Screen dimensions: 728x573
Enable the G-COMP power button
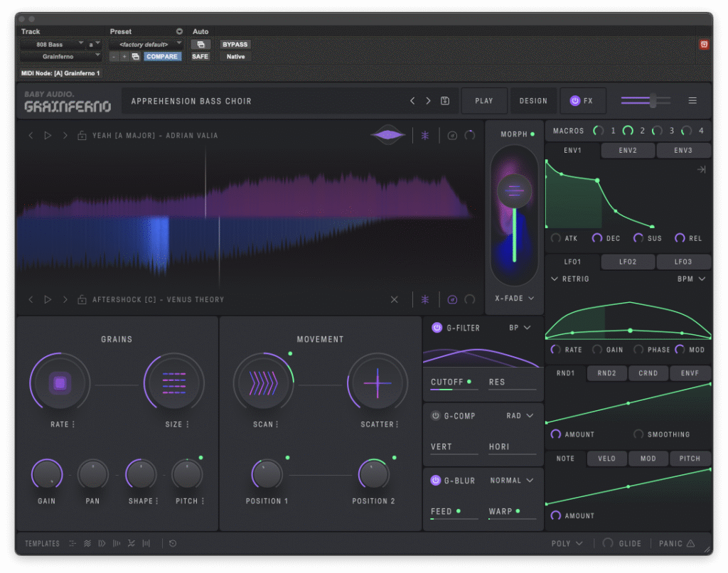(436, 416)
